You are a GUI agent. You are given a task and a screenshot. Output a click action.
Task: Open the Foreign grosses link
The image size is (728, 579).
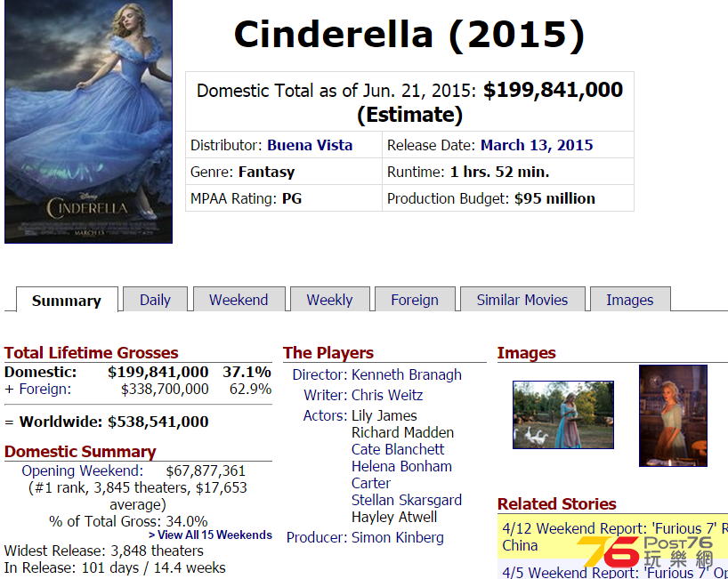[45, 389]
